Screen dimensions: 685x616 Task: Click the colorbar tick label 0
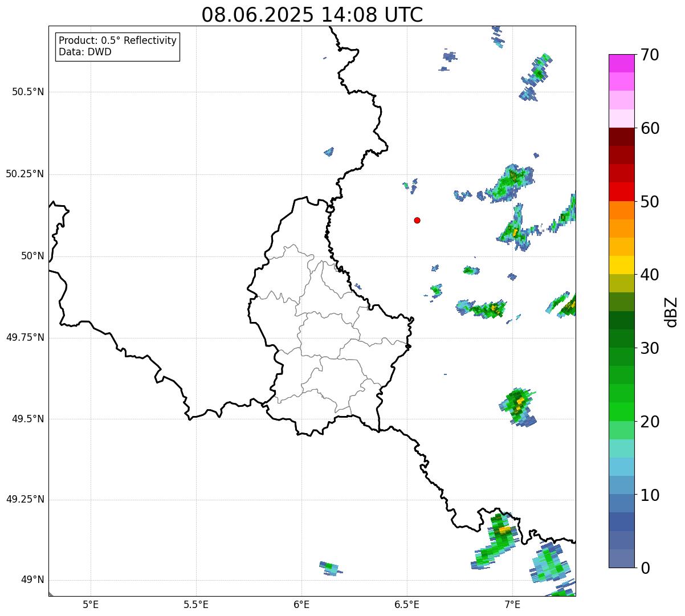[x=645, y=568]
